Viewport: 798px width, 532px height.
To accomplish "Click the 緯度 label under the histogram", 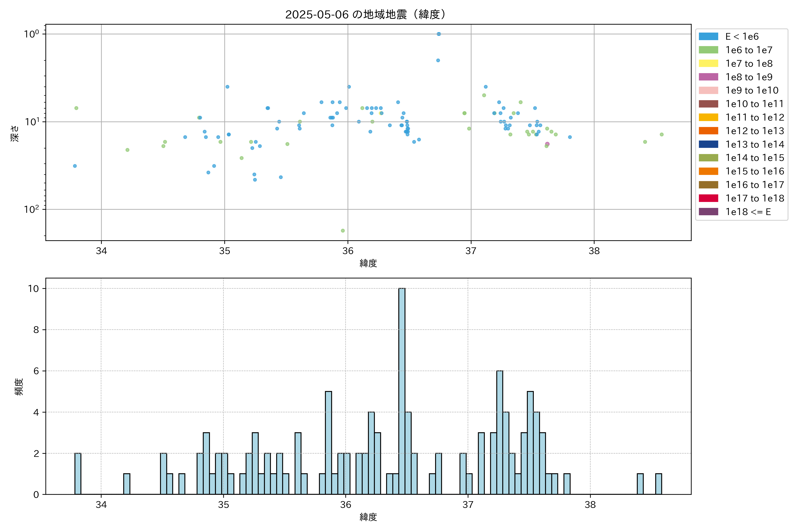I will point(368,517).
